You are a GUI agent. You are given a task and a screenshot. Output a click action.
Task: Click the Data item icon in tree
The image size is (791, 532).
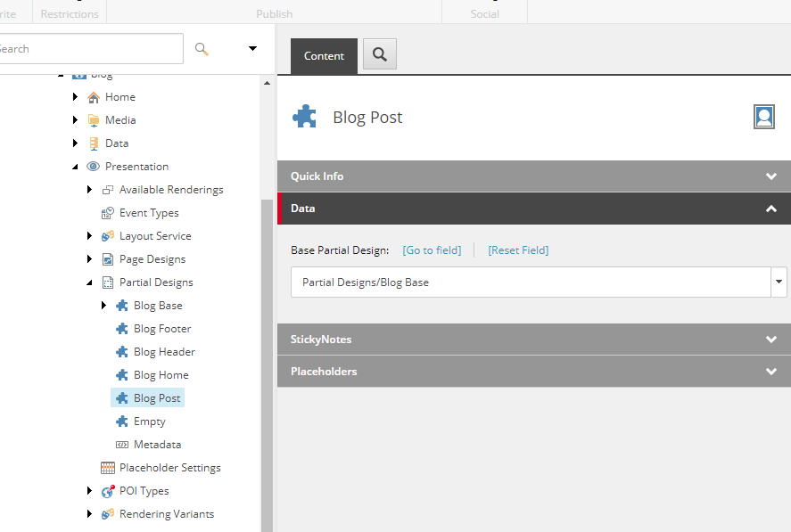(x=94, y=143)
